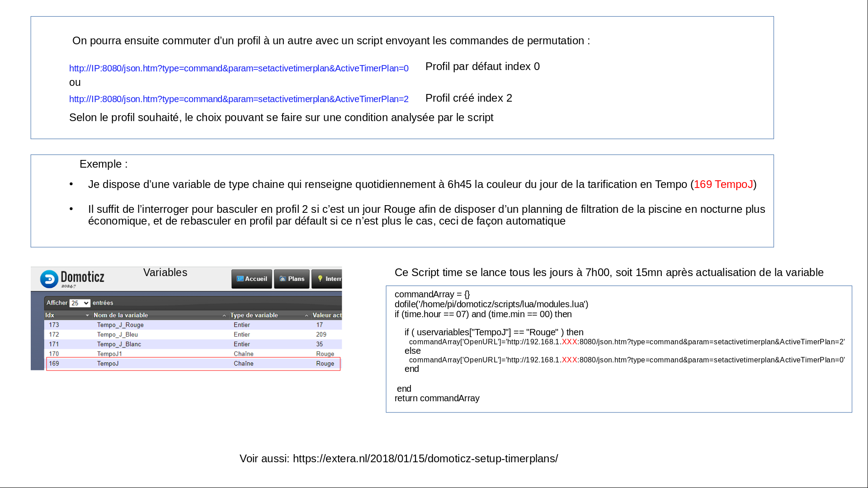Viewport: 868px width, 488px height.
Task: Open the ActiveTimerPlan=0 URL link
Action: click(239, 68)
